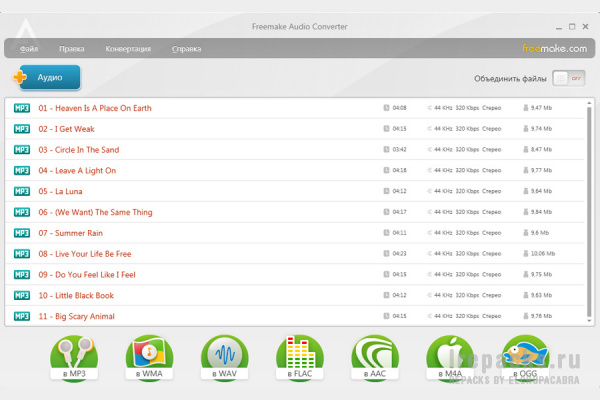Select track "08 - Live Your Life Be Free"
Screen dimensions: 600x400
click(295, 254)
